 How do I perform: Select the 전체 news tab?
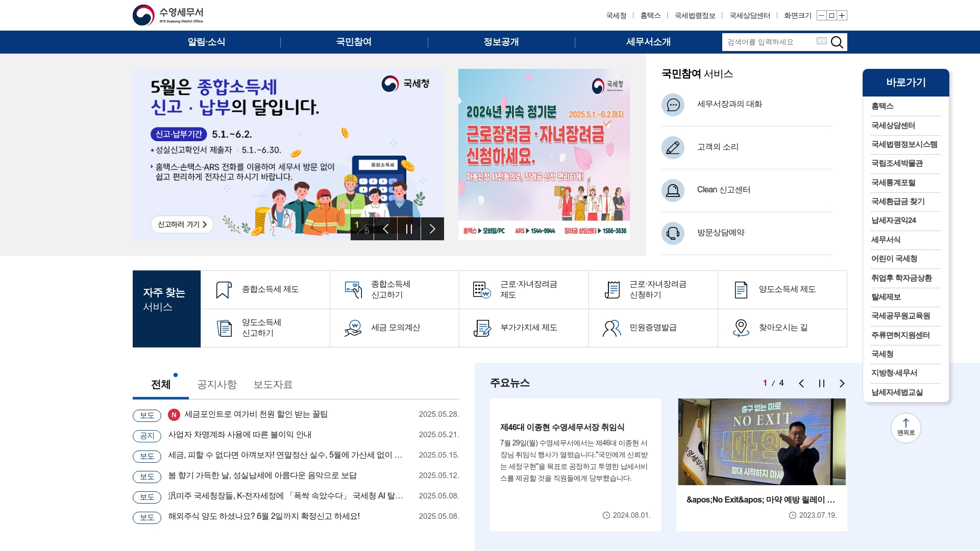pyautogui.click(x=161, y=385)
